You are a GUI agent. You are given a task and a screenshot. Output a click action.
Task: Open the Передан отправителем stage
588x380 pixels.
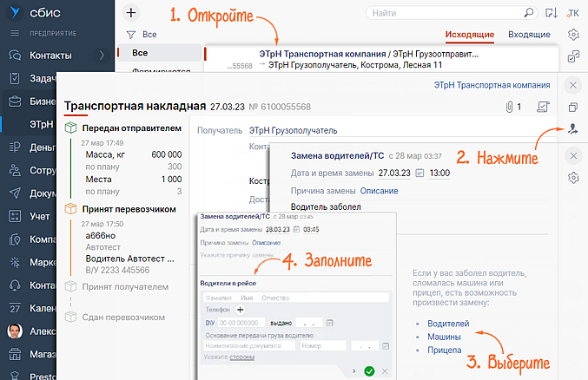131,128
